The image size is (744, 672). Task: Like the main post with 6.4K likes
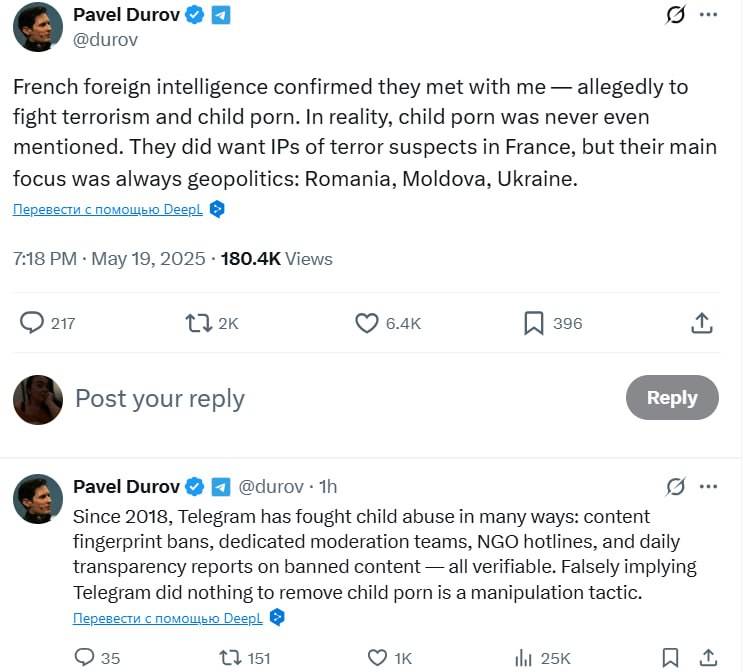point(367,323)
